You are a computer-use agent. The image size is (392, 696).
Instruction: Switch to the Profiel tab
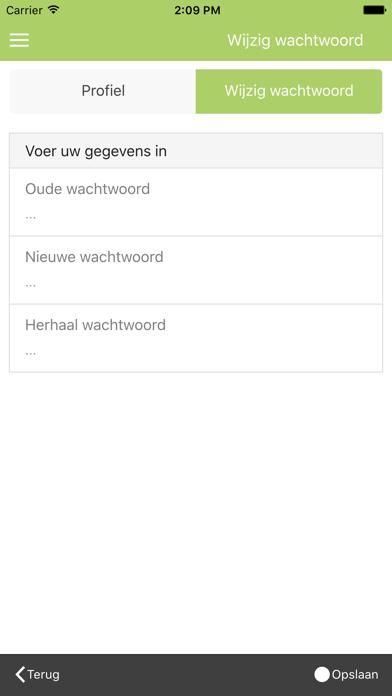(103, 91)
